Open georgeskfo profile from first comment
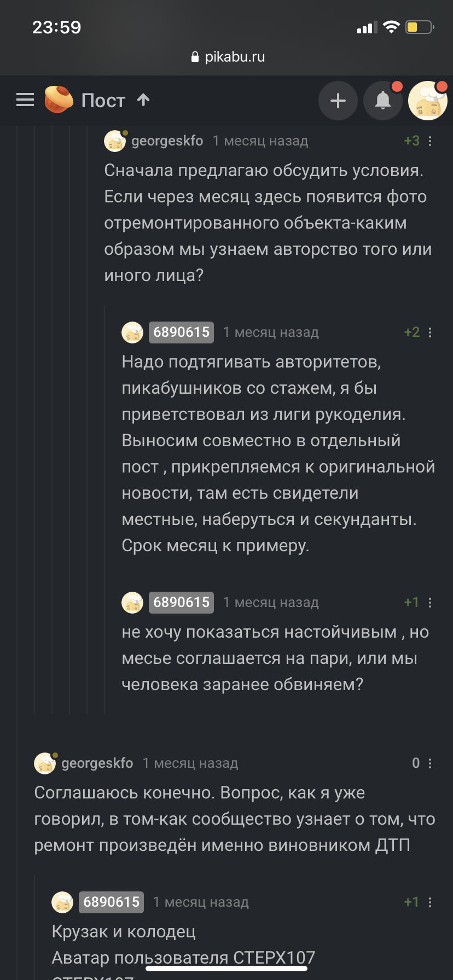 click(167, 141)
